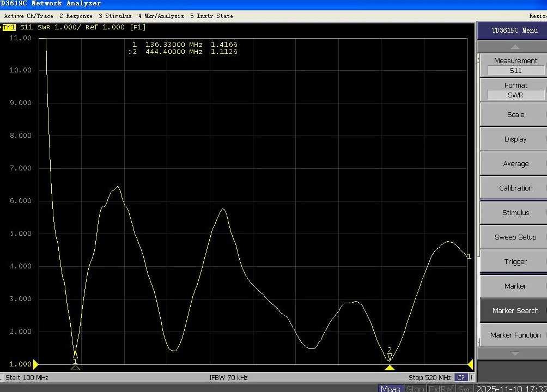Open the Marker softkey menu
The height and width of the screenshot is (392, 547).
[x=514, y=286]
